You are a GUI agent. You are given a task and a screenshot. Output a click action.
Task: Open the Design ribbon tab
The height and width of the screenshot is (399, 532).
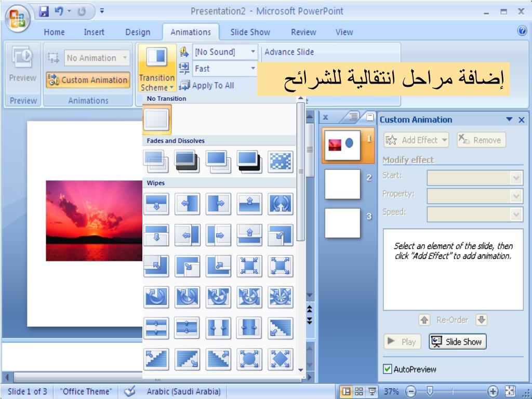tap(137, 32)
